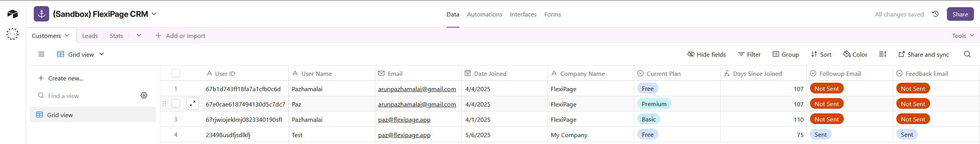This screenshot has width=980, height=144.
Task: Click the row height icon
Action: 883,54
